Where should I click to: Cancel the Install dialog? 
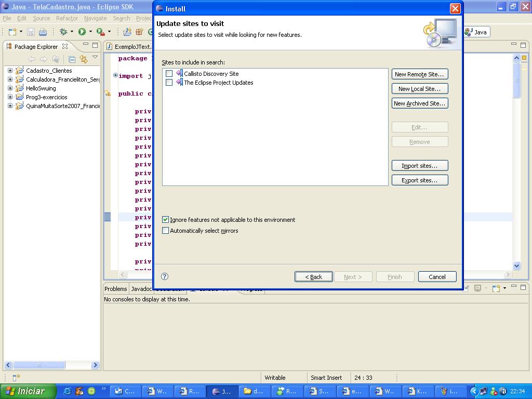(x=437, y=277)
